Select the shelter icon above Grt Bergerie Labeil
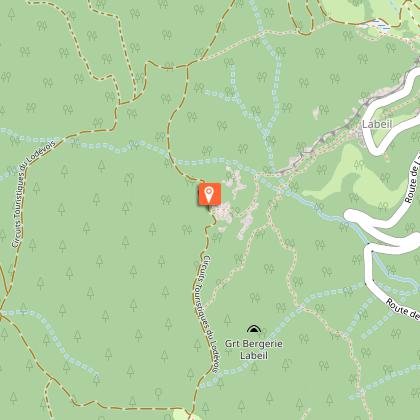 (254, 329)
